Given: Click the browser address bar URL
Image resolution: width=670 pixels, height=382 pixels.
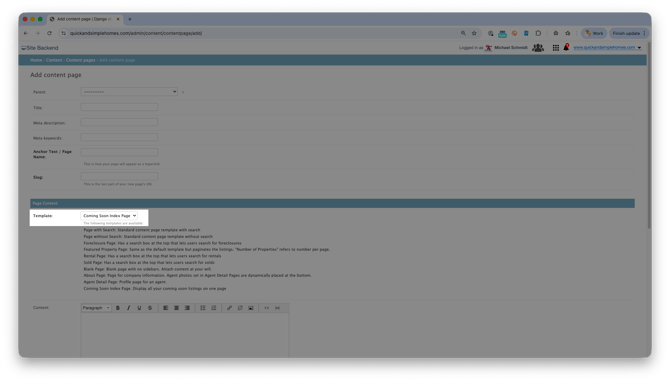Looking at the screenshot, I should (x=136, y=33).
